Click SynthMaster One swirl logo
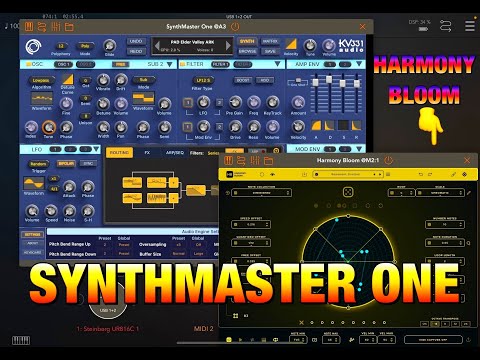 point(34,47)
